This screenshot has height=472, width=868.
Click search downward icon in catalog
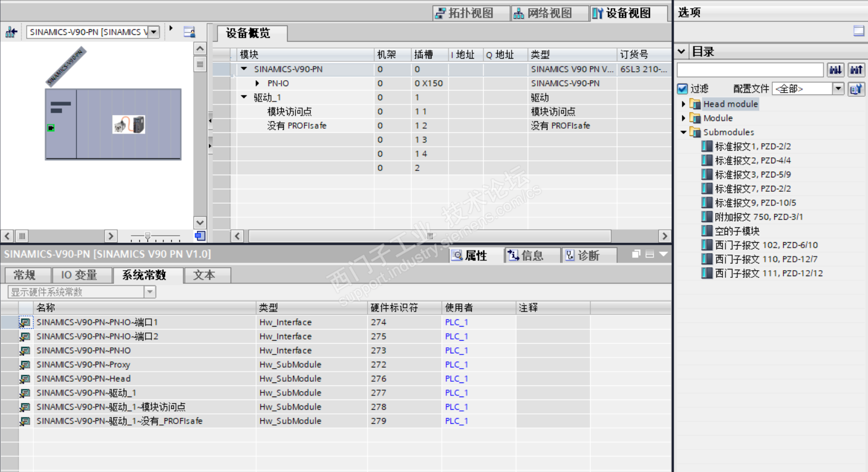[x=835, y=70]
